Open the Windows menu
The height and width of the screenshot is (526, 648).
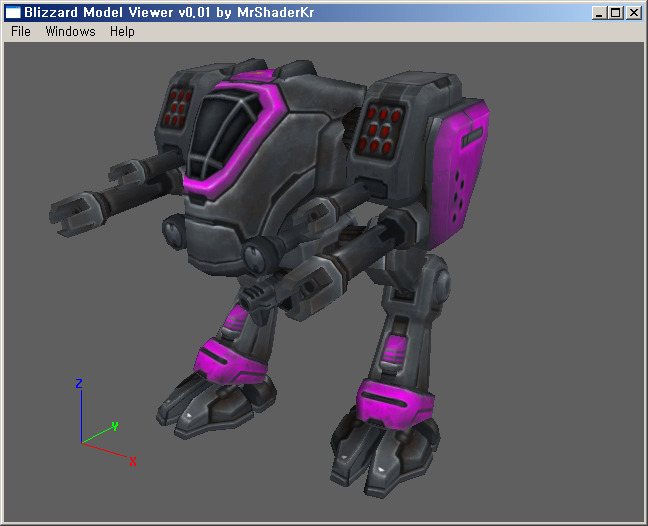[70, 31]
